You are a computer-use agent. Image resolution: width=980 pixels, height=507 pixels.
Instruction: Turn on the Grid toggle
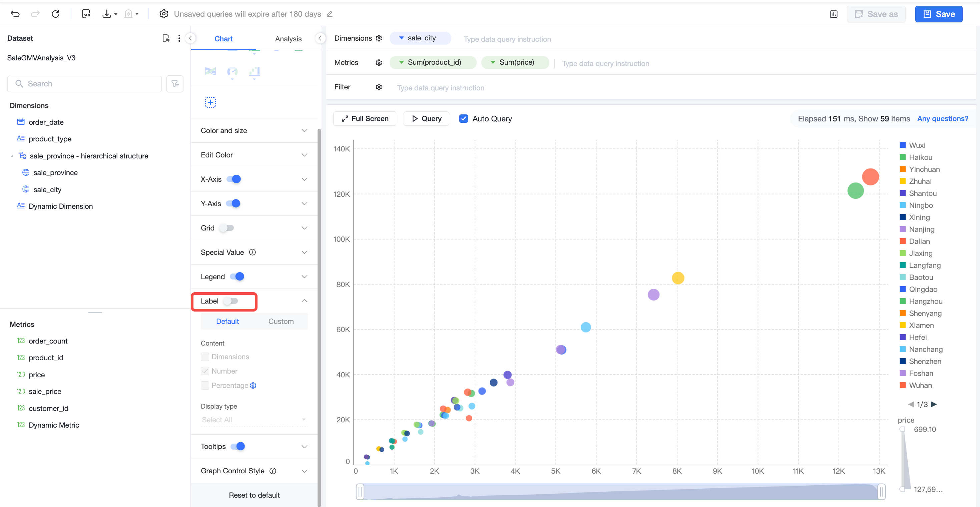pyautogui.click(x=227, y=228)
